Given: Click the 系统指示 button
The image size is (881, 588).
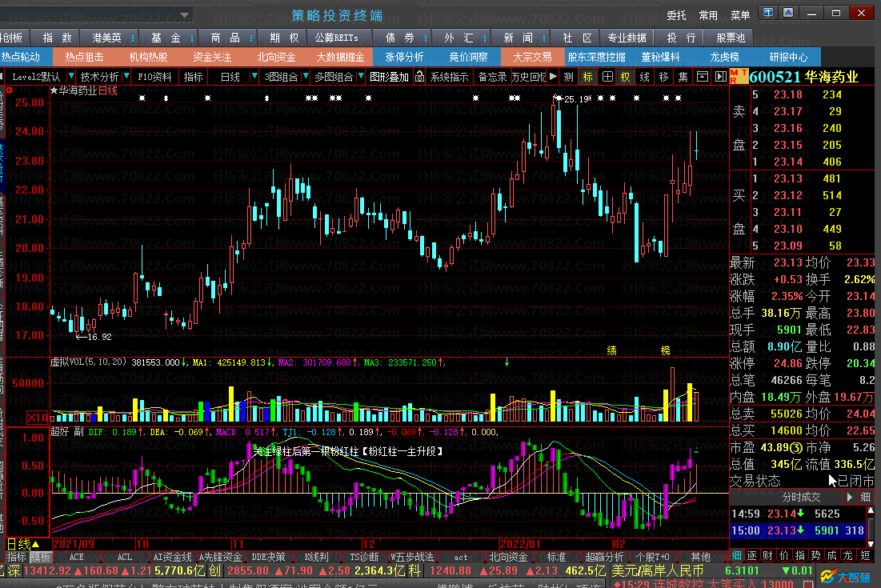Looking at the screenshot, I should coord(449,77).
